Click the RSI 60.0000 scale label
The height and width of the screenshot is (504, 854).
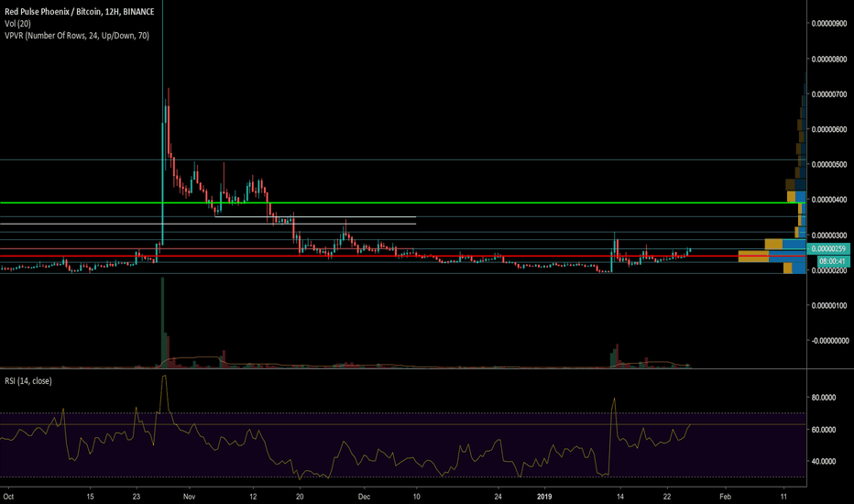coord(824,430)
